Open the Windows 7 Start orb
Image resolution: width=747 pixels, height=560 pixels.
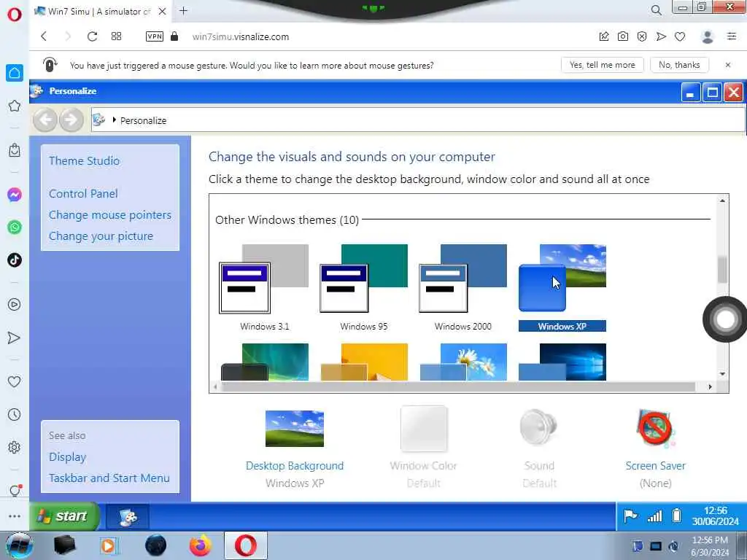click(x=19, y=545)
